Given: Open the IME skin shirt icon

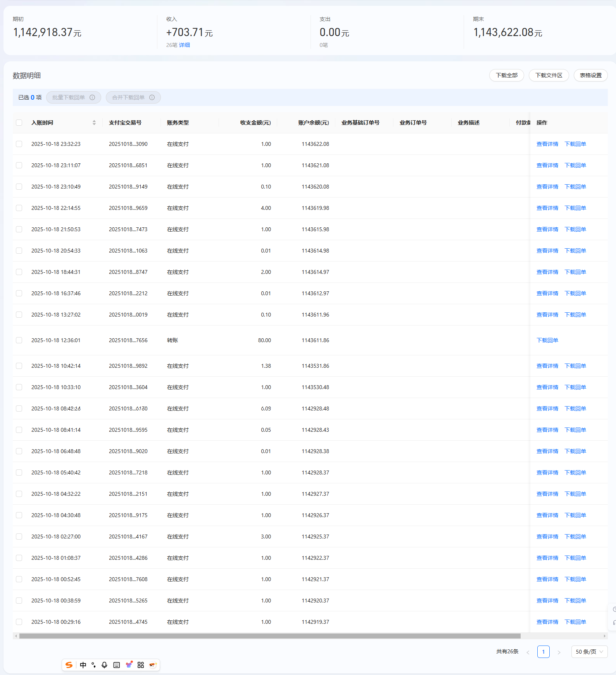Looking at the screenshot, I should tap(129, 665).
